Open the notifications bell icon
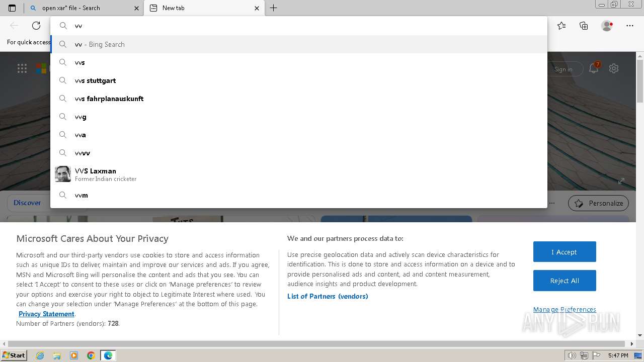 (x=594, y=68)
